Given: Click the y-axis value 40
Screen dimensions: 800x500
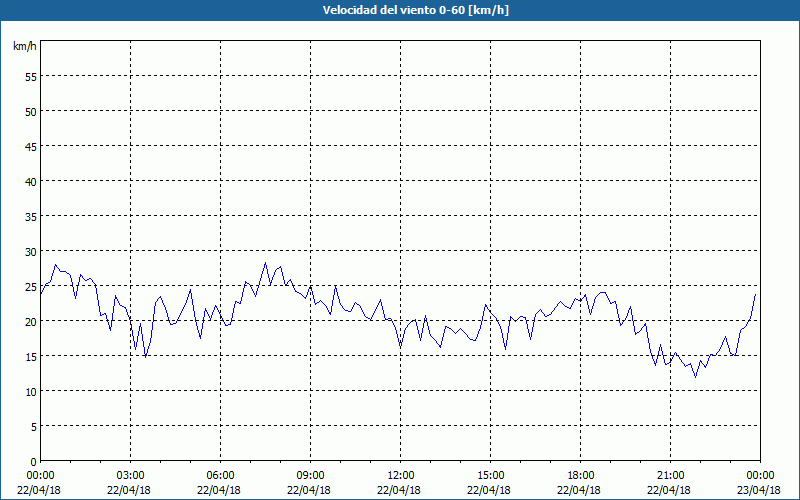Looking at the screenshot, I should tap(31, 182).
